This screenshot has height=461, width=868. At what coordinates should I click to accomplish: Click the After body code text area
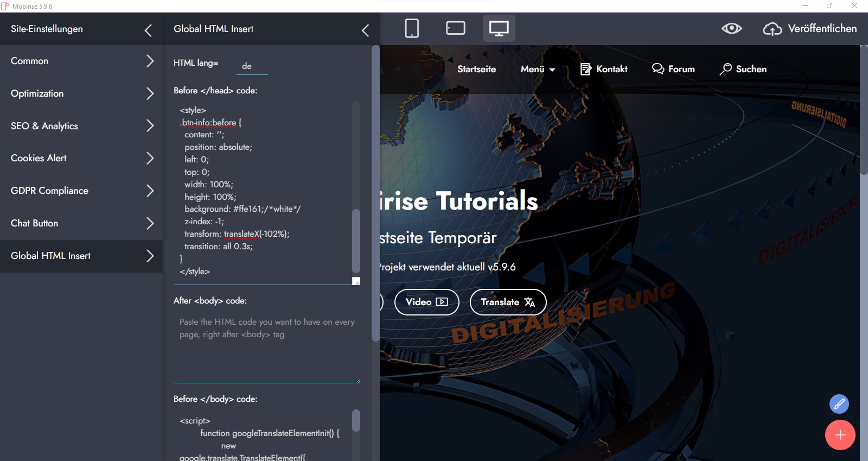coord(266,348)
